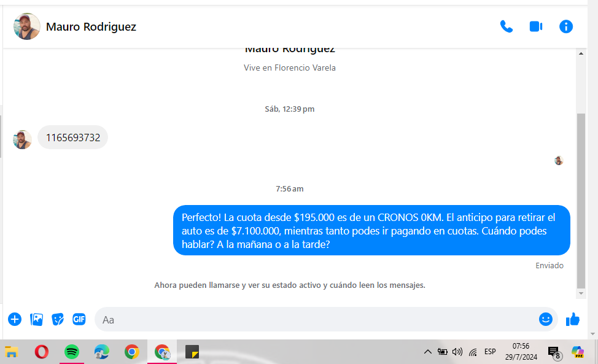This screenshot has width=598, height=364.
Task: Open ESP language input selector
Action: pyautogui.click(x=490, y=352)
